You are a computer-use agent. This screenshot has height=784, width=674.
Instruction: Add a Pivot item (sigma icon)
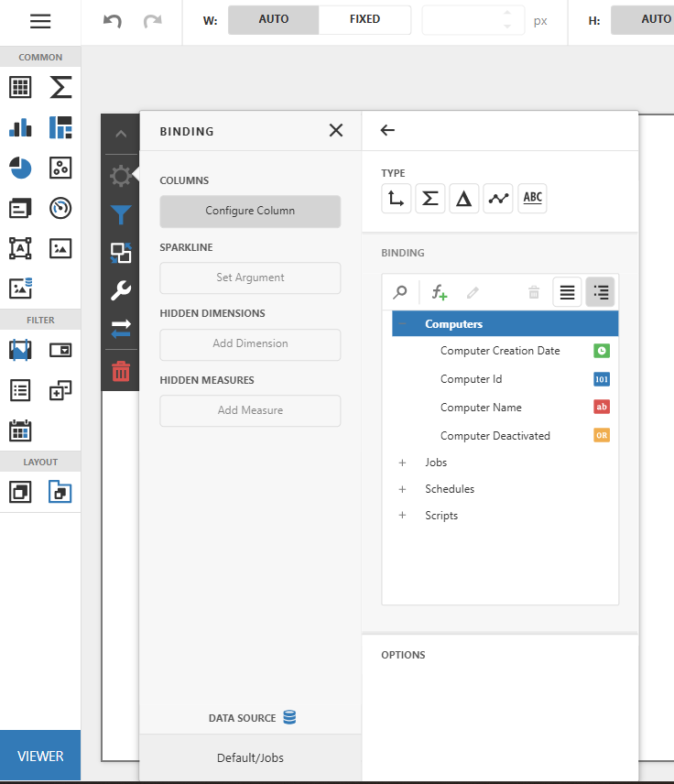(x=60, y=87)
